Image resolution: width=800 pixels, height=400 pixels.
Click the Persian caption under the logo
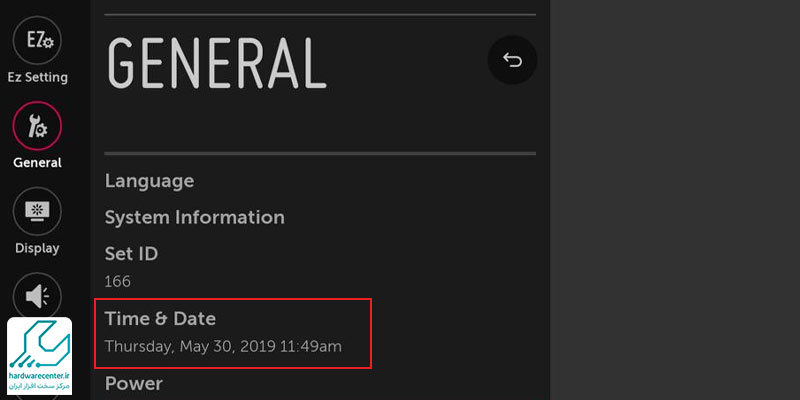pyautogui.click(x=39, y=386)
